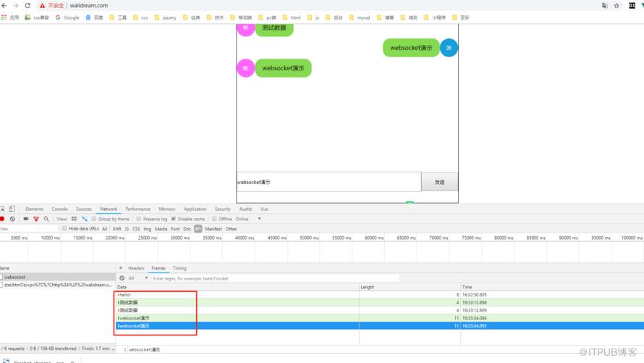644x363 pixels.
Task: Click the sent 'websocket演示' green bubble on right
Action: [x=411, y=48]
